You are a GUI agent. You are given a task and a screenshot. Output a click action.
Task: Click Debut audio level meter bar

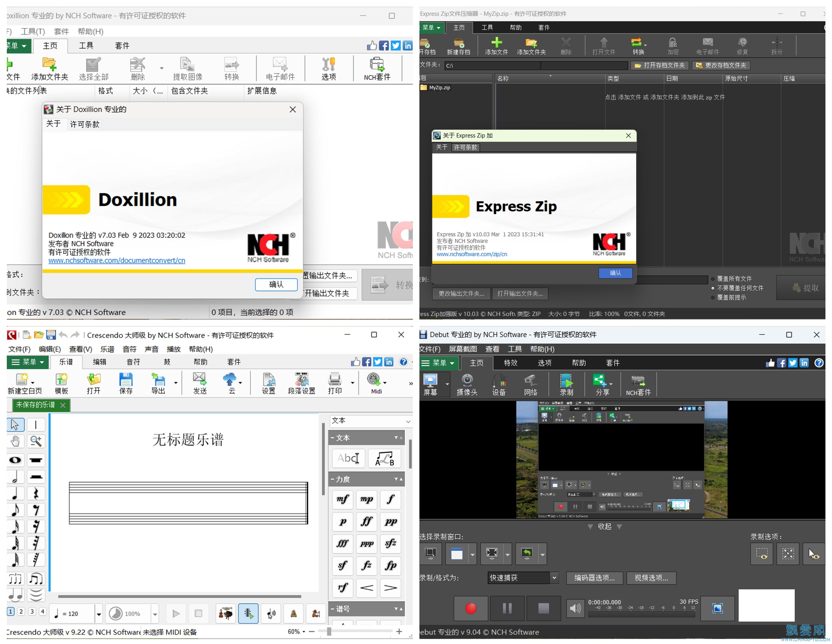tap(642, 614)
